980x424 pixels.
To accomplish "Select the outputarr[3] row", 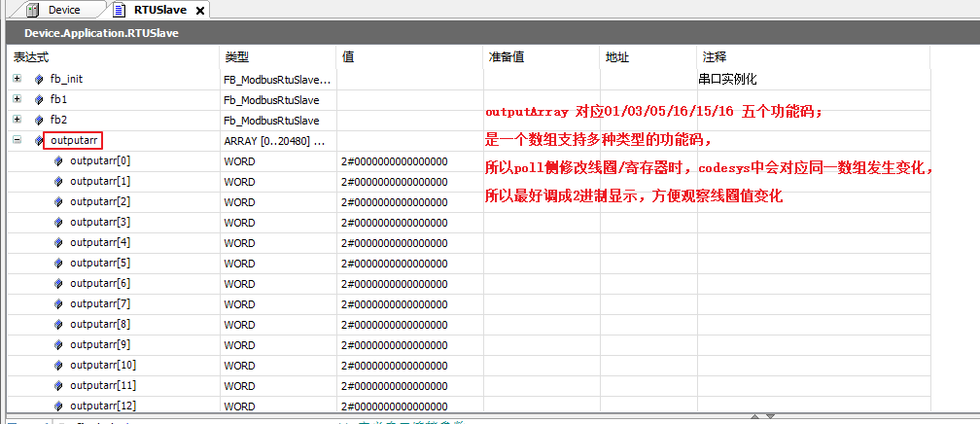I will coord(470,223).
